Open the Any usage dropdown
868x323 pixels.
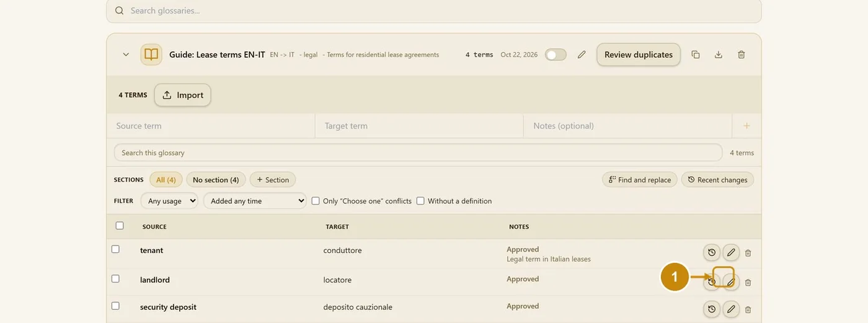pyautogui.click(x=169, y=201)
